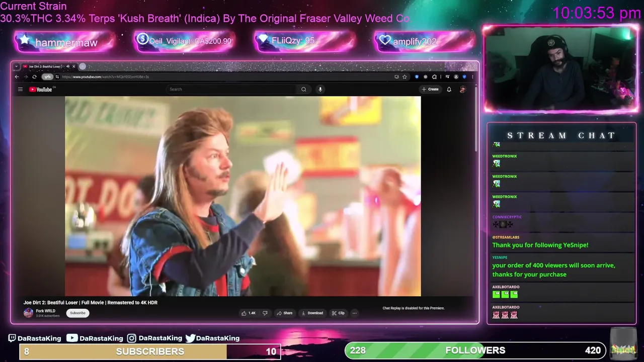Click 'Thank you for following YeSnipe!' message
644x362 pixels.
tap(540, 245)
